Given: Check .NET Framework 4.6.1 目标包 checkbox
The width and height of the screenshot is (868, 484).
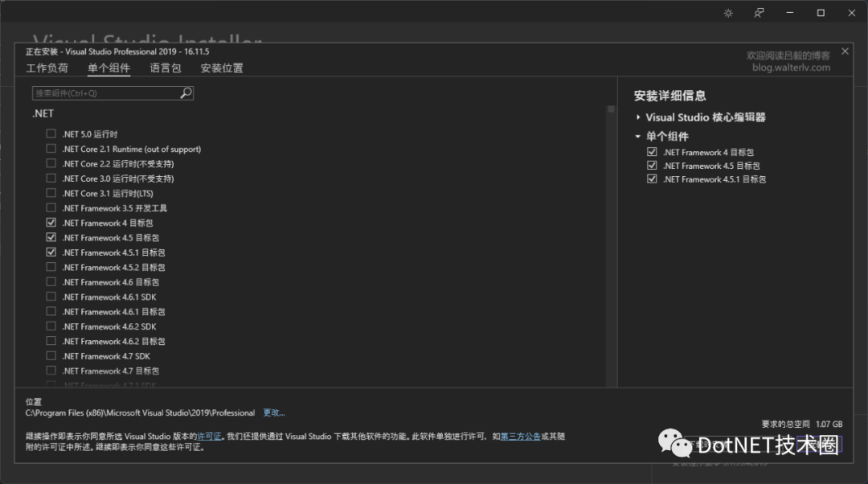Looking at the screenshot, I should tap(51, 311).
